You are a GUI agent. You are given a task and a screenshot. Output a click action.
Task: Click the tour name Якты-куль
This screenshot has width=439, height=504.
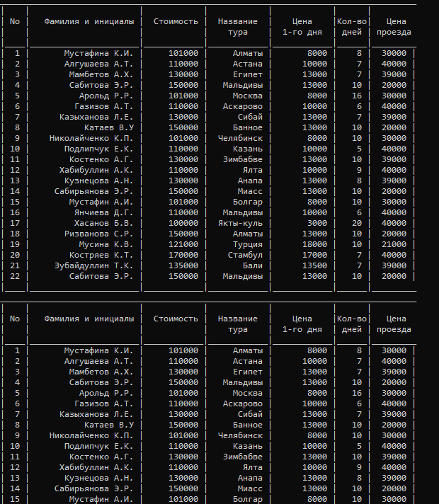click(x=240, y=223)
